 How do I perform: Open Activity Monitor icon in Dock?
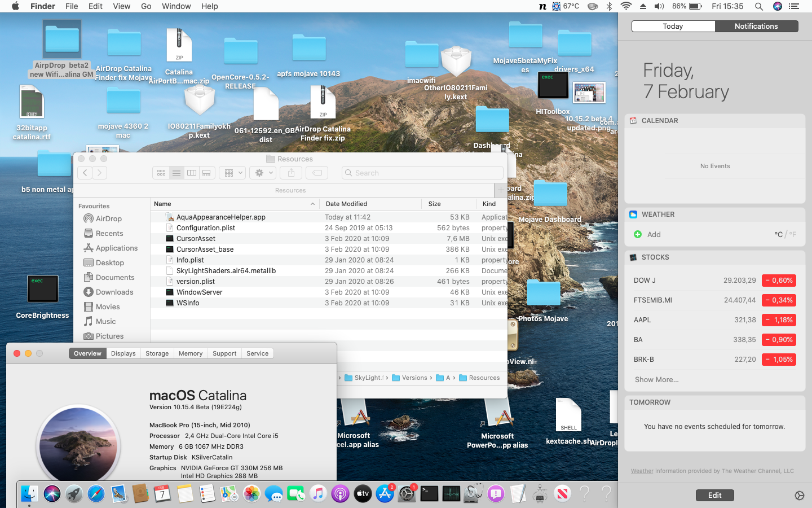[x=451, y=494]
